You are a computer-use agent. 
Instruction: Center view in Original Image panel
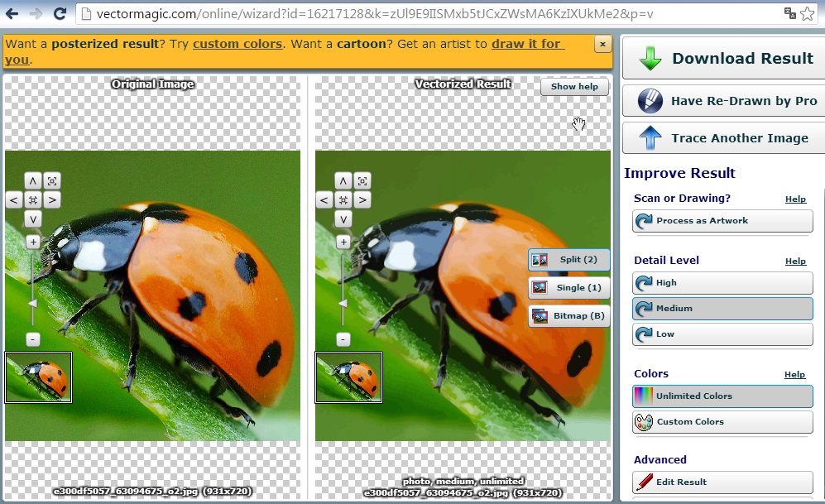click(x=32, y=200)
